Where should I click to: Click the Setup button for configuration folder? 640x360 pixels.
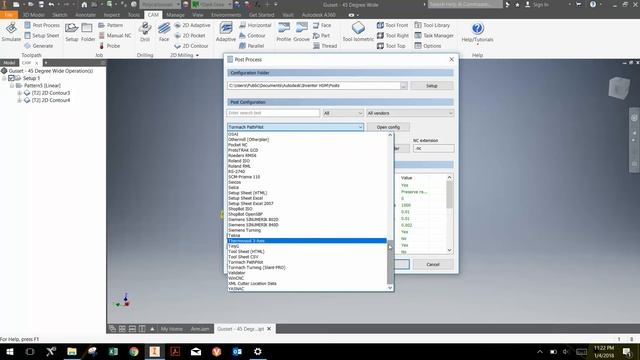pyautogui.click(x=431, y=86)
